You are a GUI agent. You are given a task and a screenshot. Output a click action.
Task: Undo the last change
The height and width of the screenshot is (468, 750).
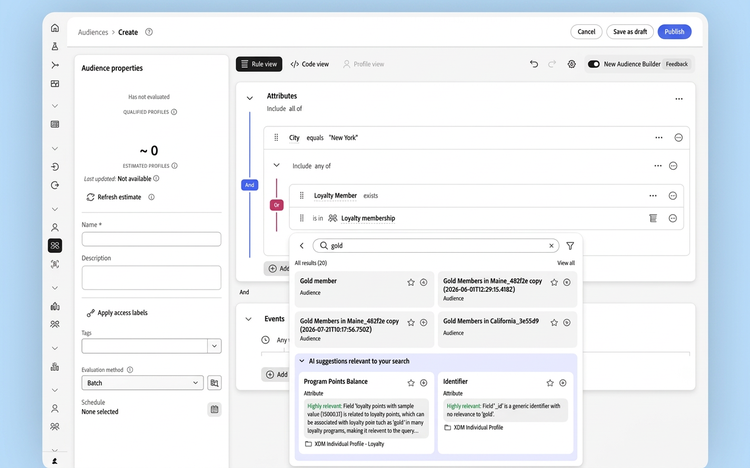pos(534,64)
